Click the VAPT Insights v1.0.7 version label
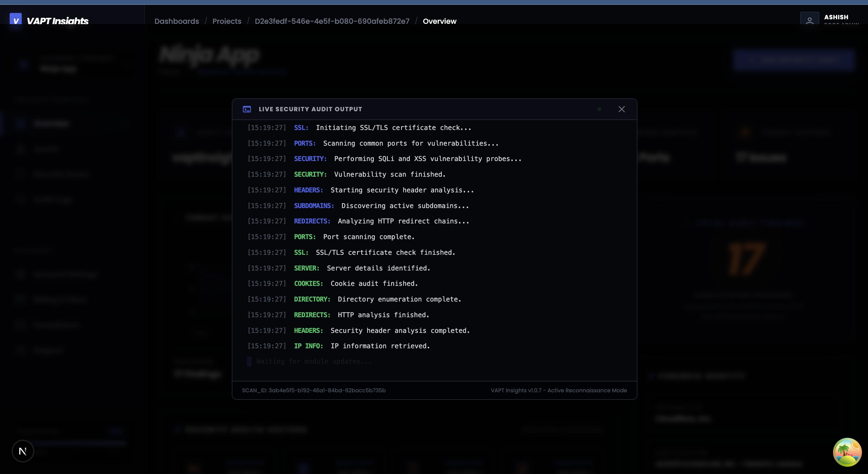 [x=559, y=390]
